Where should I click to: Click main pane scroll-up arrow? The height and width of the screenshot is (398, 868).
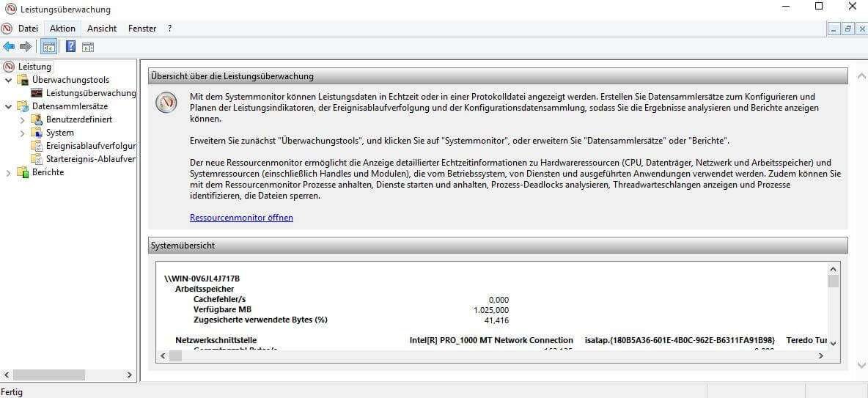861,75
